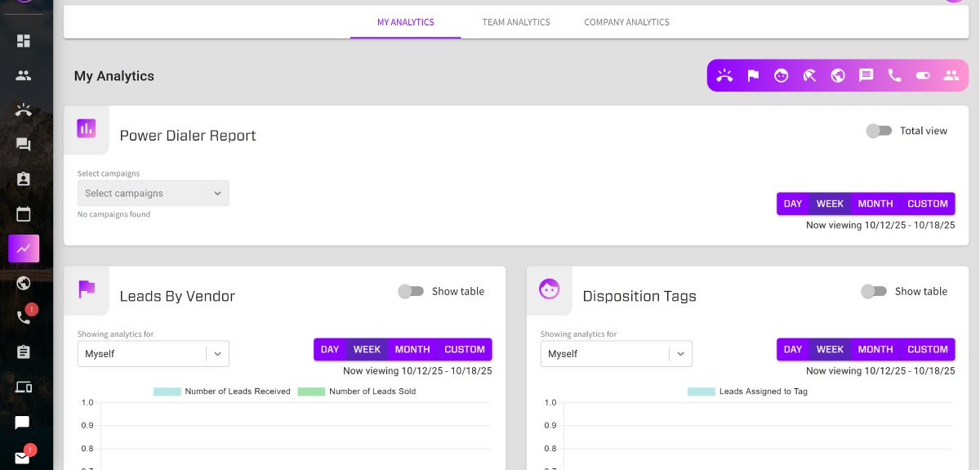Open the single chat bubble sidebar icon
The width and height of the screenshot is (980, 470).
[x=23, y=423]
